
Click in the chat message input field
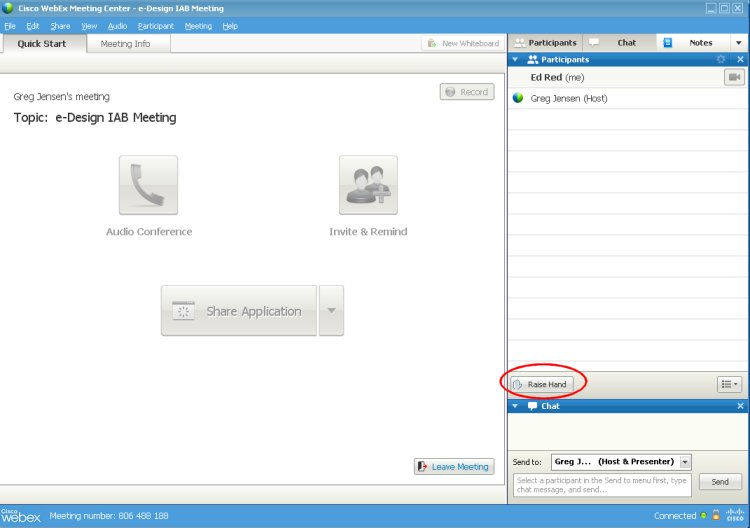pos(602,485)
